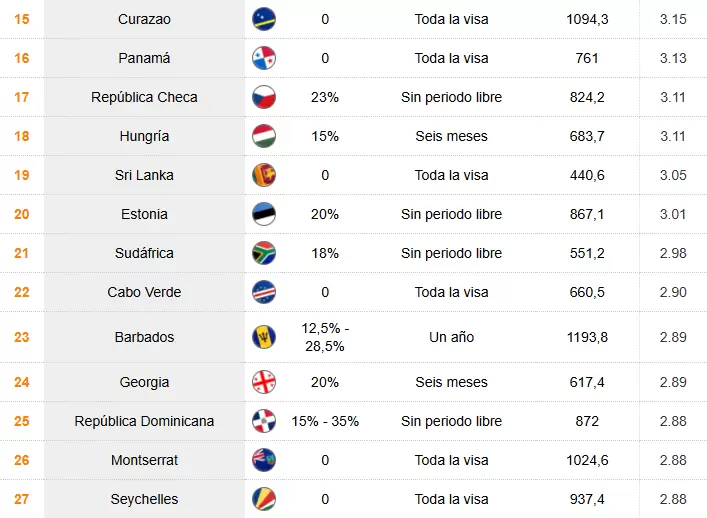This screenshot has height=518, width=707.
Task: Click Georgia's 617,4 cost value
Action: coord(587,382)
